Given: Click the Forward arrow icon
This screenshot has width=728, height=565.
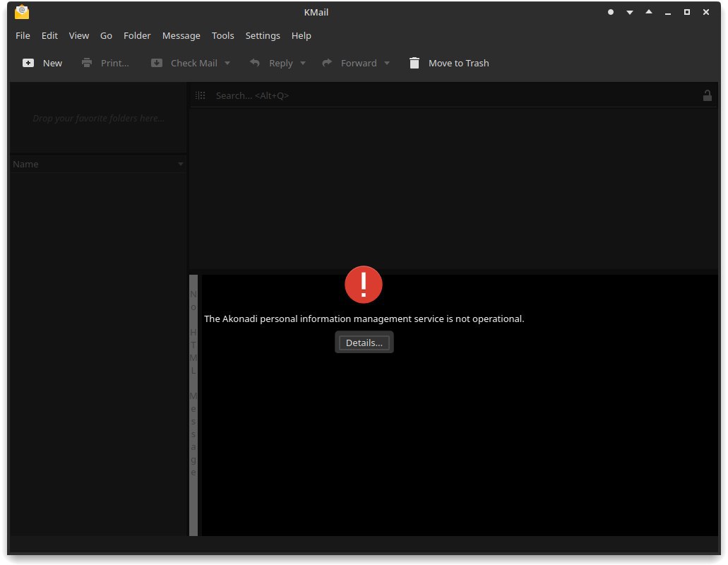Looking at the screenshot, I should click(327, 62).
